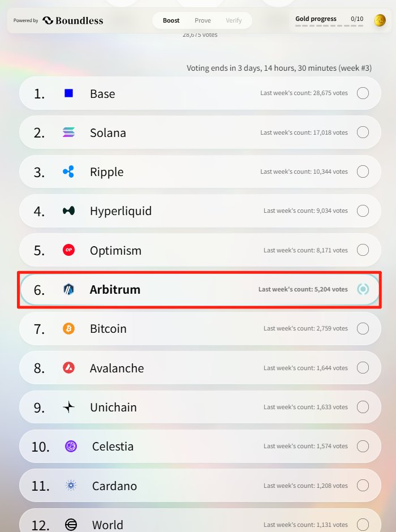Select the Base radio button
The width and height of the screenshot is (396, 532).
tap(363, 93)
